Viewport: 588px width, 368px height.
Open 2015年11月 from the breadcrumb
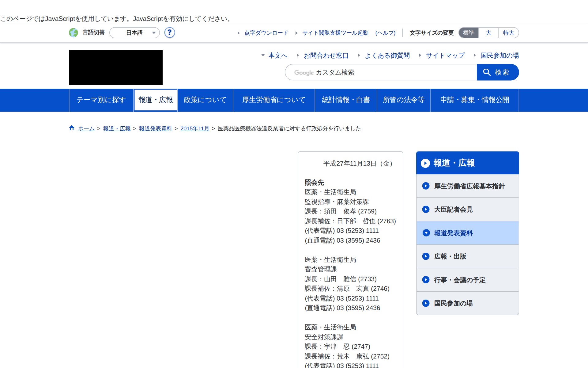[x=194, y=128]
